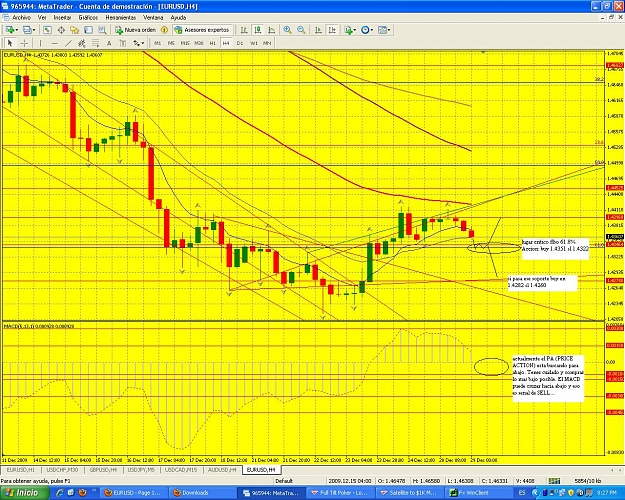
Task: Zoom out the chart with minus magnifier
Action: tap(301, 30)
